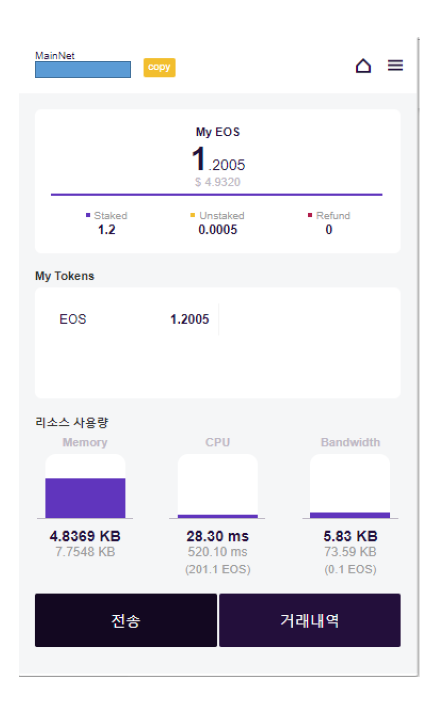Viewport: 439px width, 710px height.
Task: Click the My EOS balance 1.2005
Action: 218,159
